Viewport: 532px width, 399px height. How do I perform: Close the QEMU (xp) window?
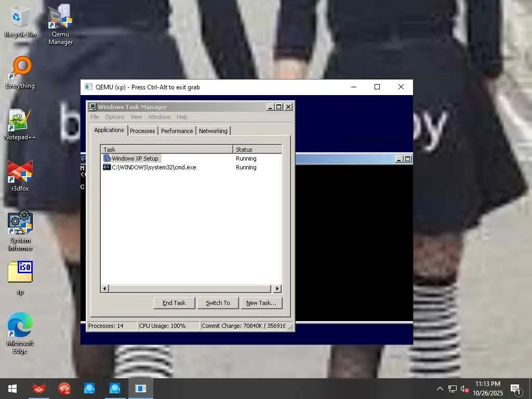(x=401, y=87)
